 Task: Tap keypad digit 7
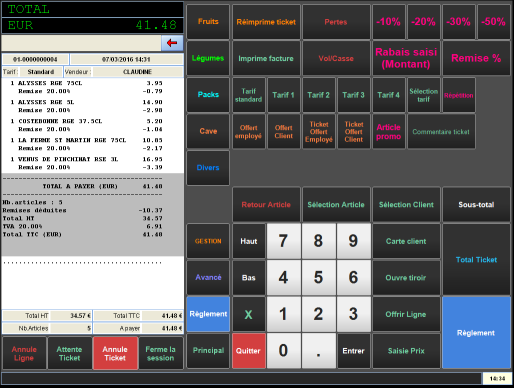[x=284, y=241]
